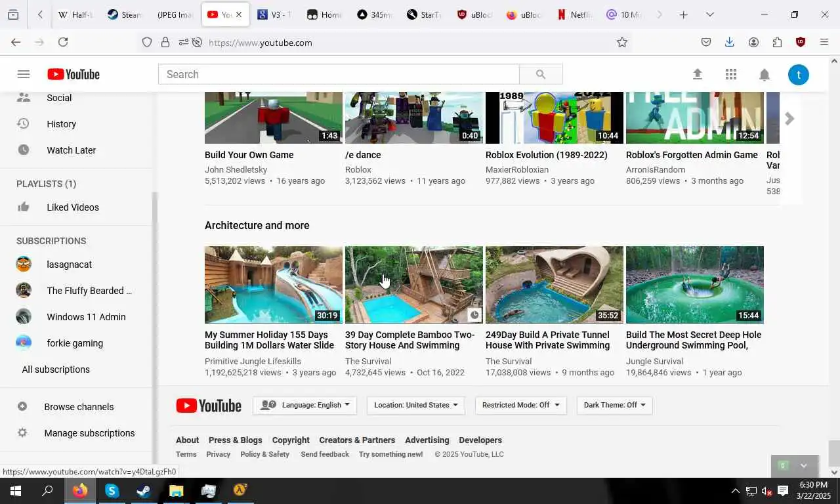Click the site padlock icon

(x=165, y=42)
